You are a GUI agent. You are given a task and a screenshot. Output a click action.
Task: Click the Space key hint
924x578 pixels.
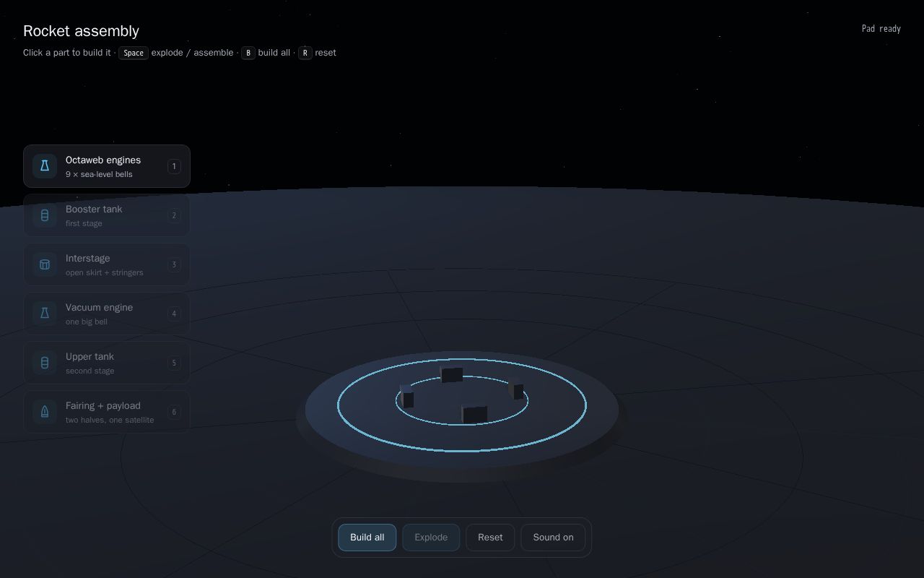pyautogui.click(x=134, y=53)
